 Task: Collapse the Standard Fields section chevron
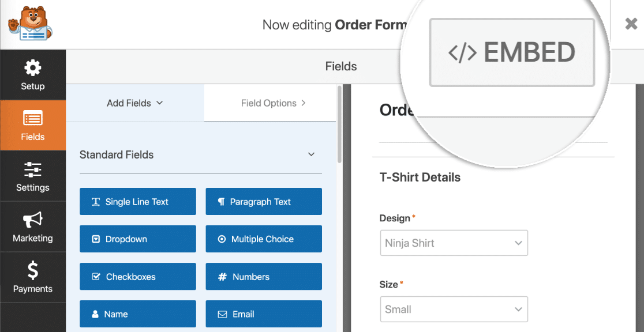[311, 154]
